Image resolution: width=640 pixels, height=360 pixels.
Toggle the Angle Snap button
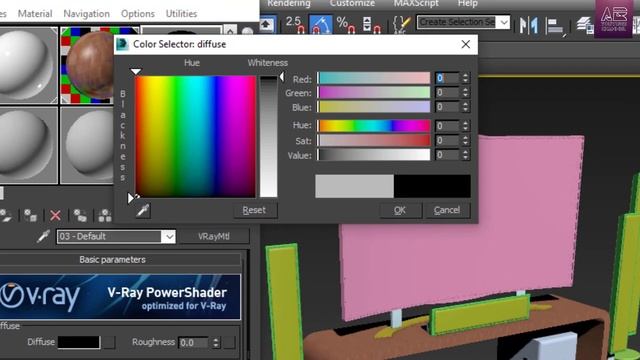pos(321,24)
